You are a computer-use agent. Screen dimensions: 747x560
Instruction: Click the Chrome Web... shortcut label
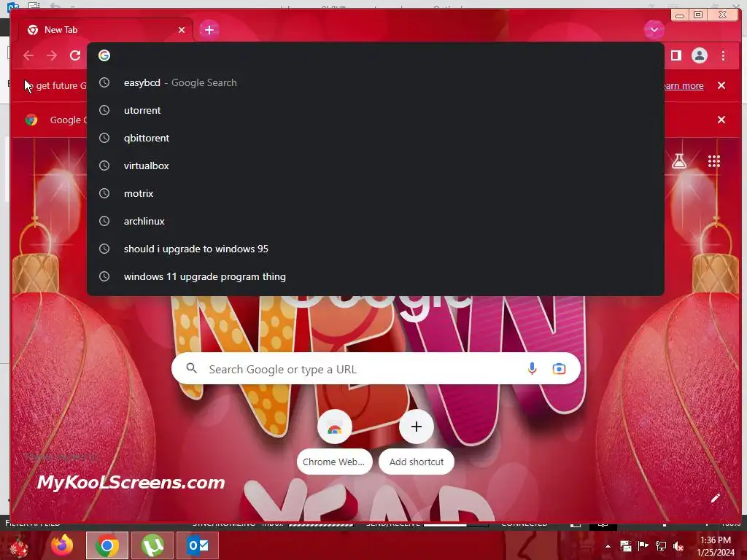tap(334, 462)
